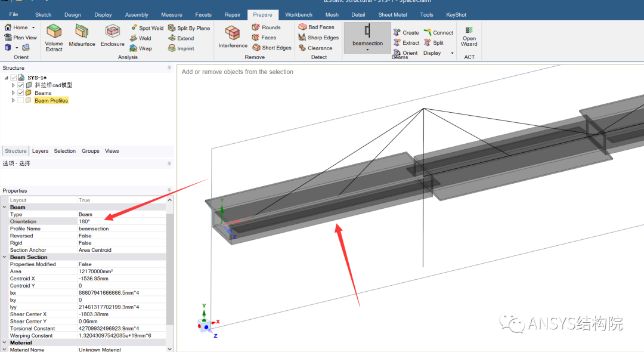Click the beam Orient tool
The width and height of the screenshot is (644, 352).
point(405,53)
